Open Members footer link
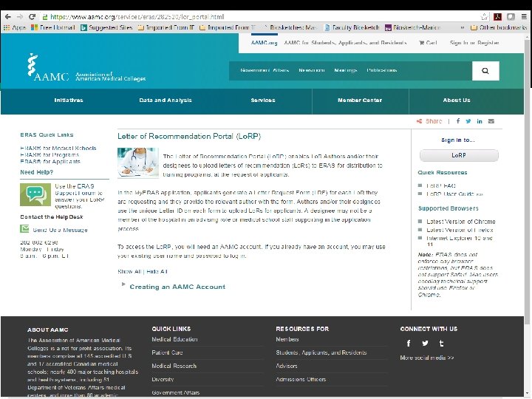Viewport: 532px width, 399px height. coord(287,339)
